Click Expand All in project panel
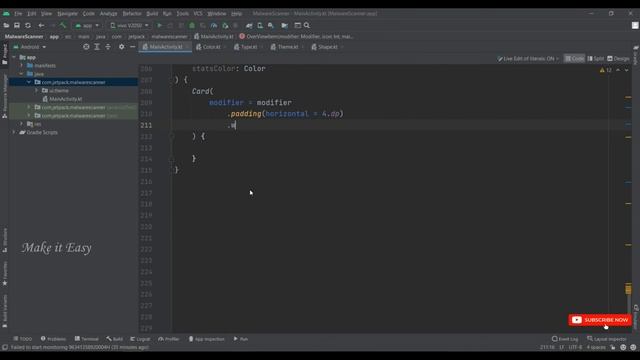The height and width of the screenshot is (360, 640). click(97, 47)
